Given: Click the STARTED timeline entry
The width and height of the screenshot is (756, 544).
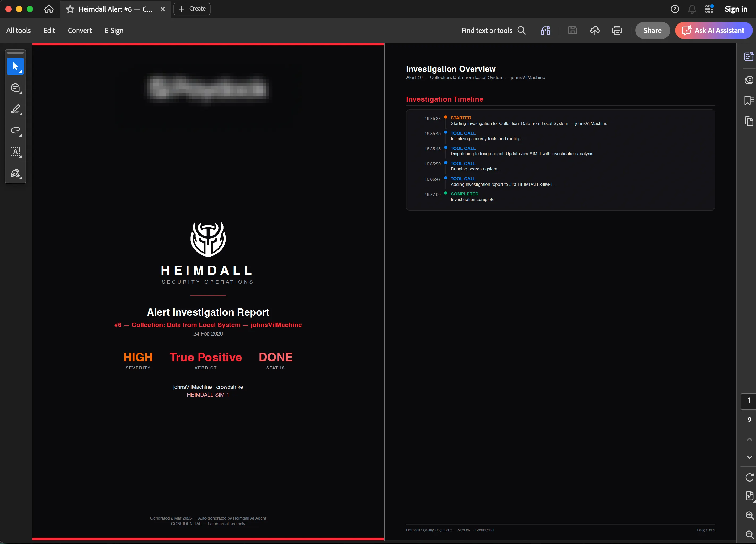Looking at the screenshot, I should pyautogui.click(x=529, y=121).
